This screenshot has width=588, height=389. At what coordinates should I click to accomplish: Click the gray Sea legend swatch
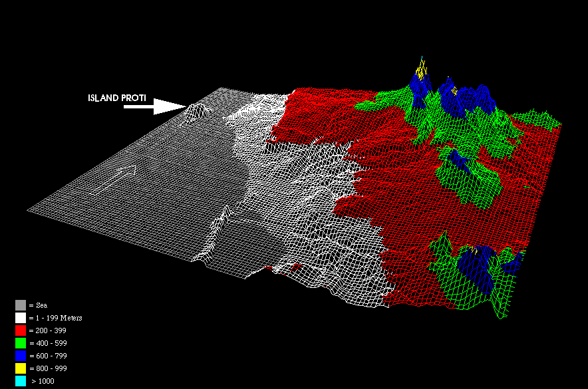point(21,305)
